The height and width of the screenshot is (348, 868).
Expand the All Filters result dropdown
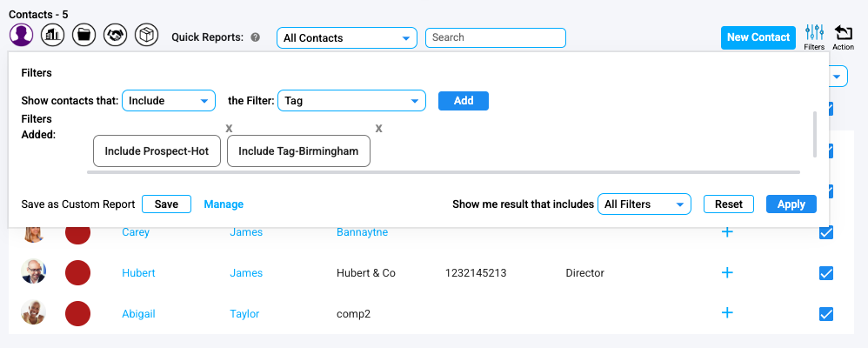coord(644,204)
